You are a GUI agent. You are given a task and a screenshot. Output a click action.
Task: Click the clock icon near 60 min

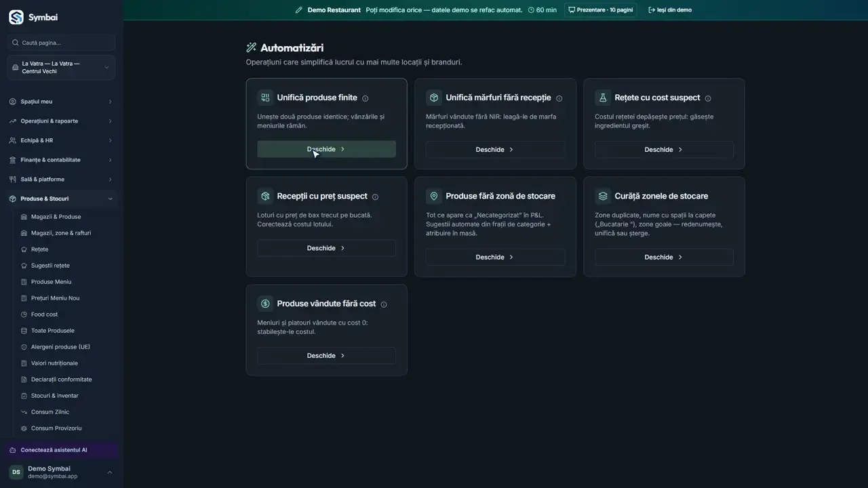point(531,10)
